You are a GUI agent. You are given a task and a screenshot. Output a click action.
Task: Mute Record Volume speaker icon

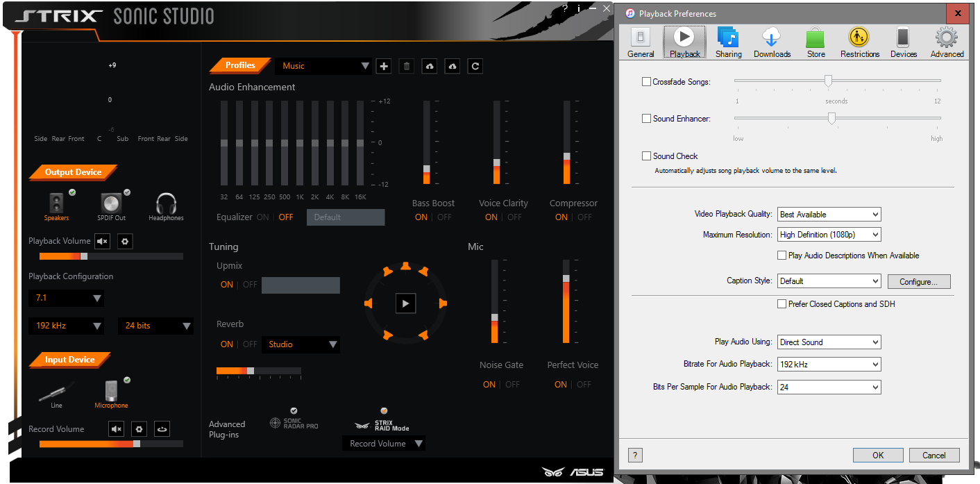(x=117, y=429)
